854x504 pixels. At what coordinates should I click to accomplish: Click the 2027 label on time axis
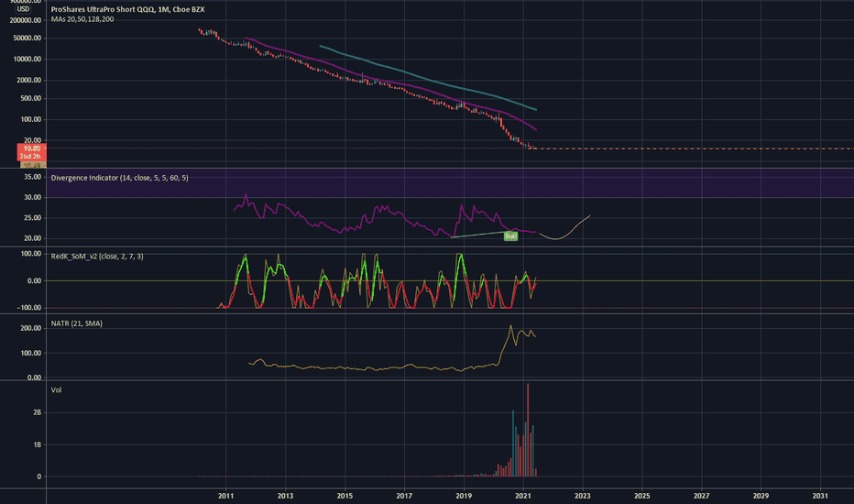[x=702, y=495]
